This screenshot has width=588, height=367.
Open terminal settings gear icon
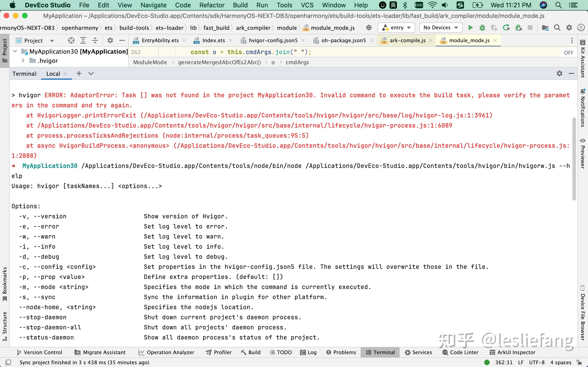click(x=559, y=74)
